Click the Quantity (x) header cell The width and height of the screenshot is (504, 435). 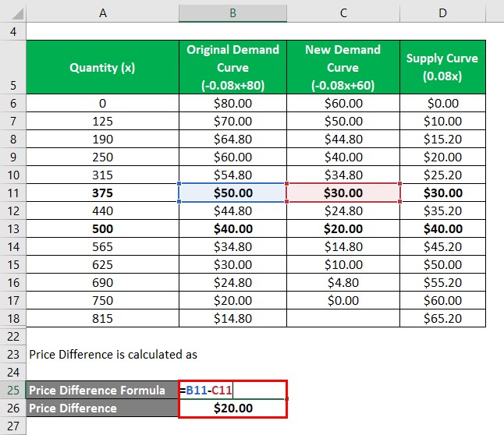(102, 67)
